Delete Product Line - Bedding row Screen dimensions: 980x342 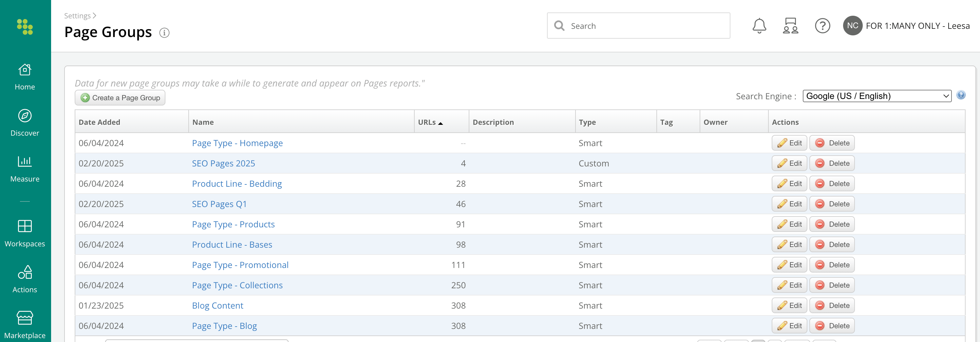tap(832, 184)
